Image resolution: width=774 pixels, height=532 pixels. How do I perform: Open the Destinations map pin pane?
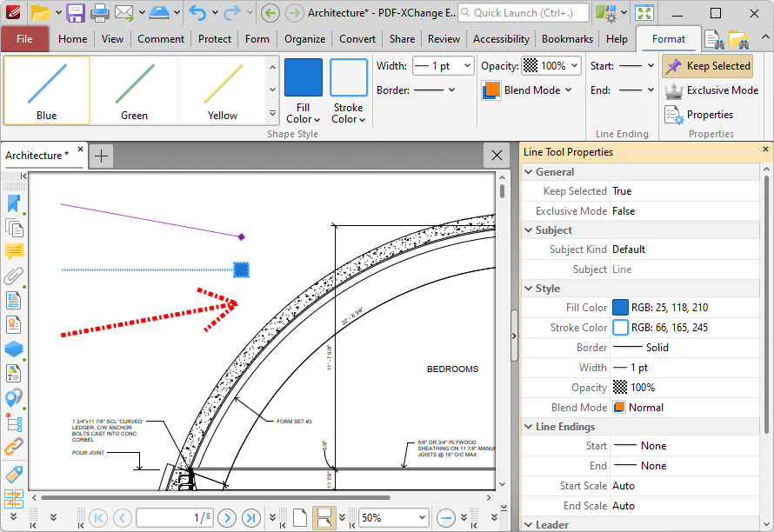click(x=14, y=398)
